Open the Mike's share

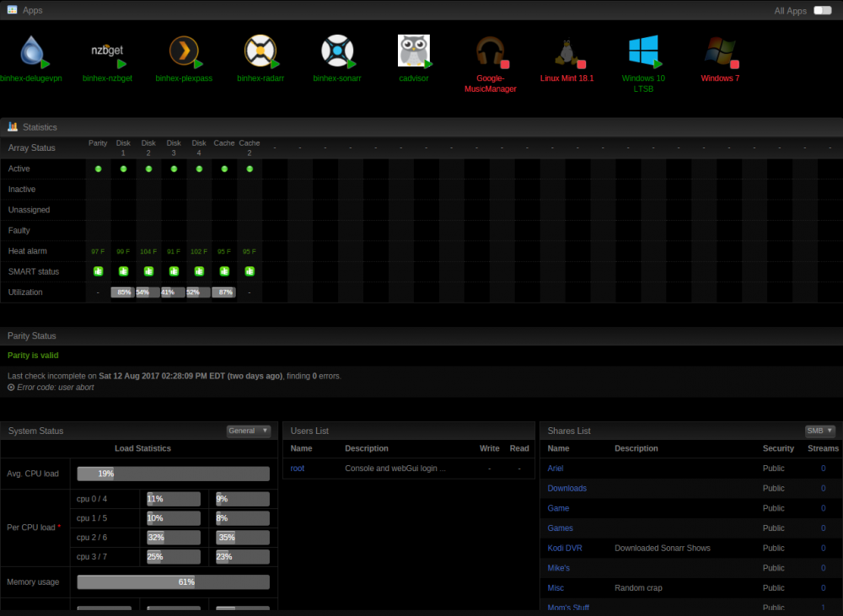pyautogui.click(x=558, y=568)
